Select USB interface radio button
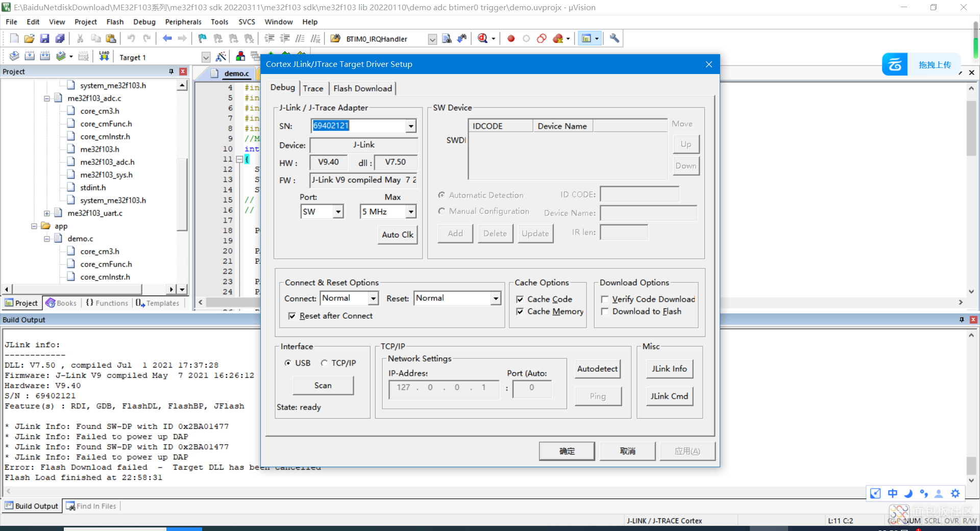The width and height of the screenshot is (980, 531). pyautogui.click(x=288, y=363)
